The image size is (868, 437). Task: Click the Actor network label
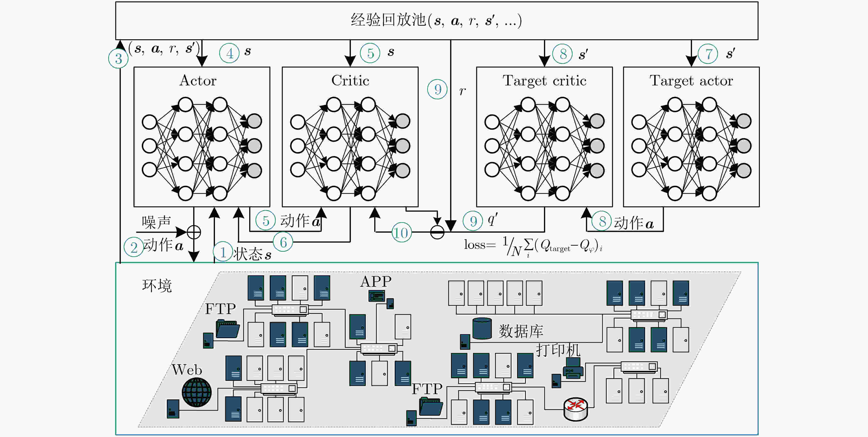198,81
